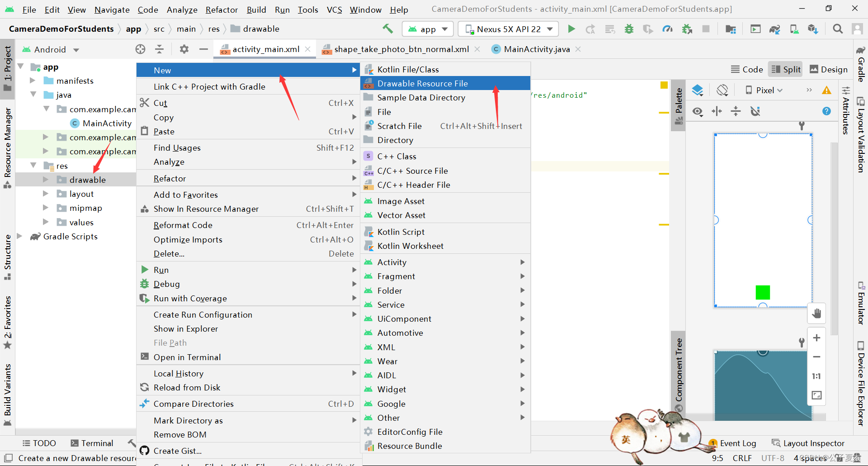The image size is (868, 466).
Task: Click CRLF line ending in status bar
Action: click(742, 458)
